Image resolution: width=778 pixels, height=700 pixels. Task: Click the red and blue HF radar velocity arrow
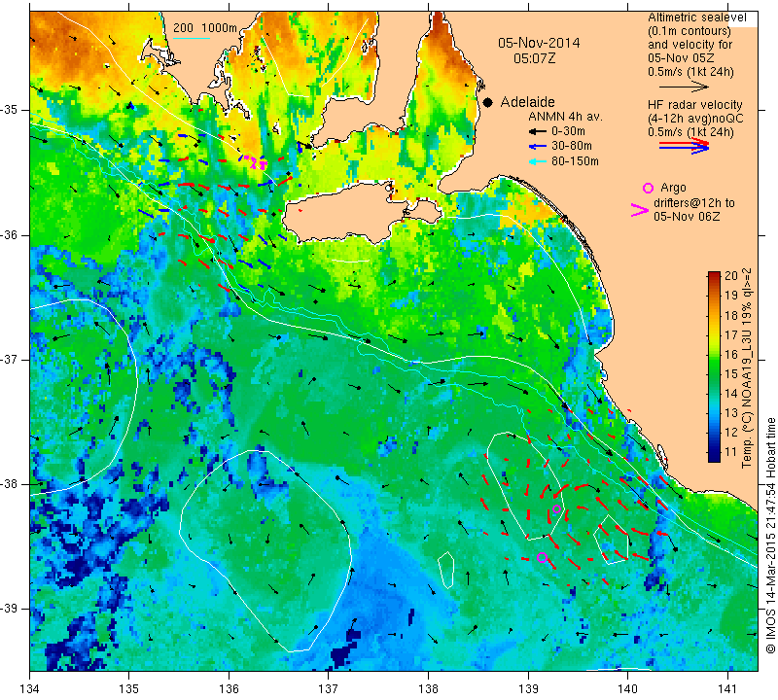pyautogui.click(x=685, y=146)
